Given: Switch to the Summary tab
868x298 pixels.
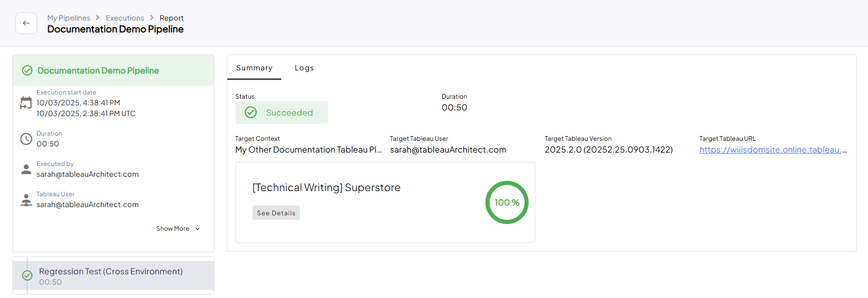Looking at the screenshot, I should click(254, 68).
